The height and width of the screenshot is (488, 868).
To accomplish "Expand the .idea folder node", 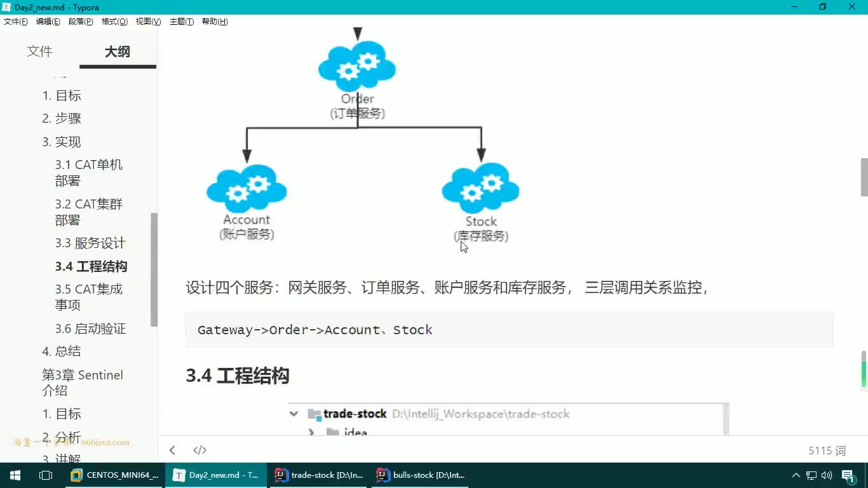I will pyautogui.click(x=311, y=432).
